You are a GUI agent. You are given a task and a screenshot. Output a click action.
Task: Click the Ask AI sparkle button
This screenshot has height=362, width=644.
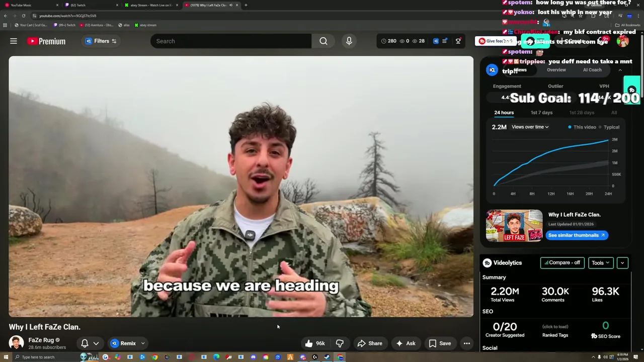click(406, 343)
